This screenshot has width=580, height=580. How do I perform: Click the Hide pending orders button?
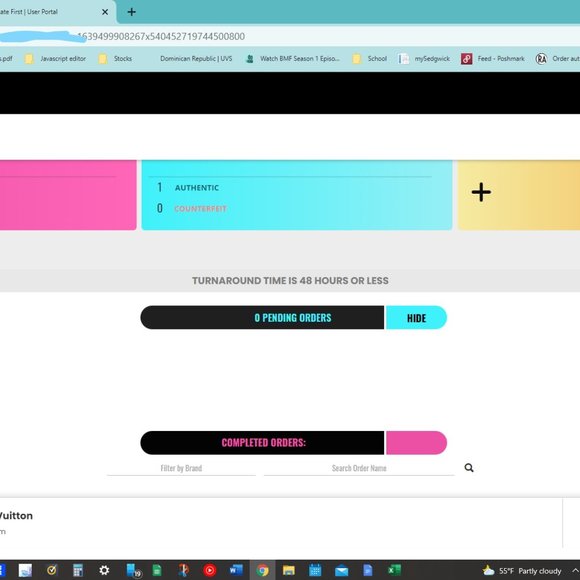(416, 317)
